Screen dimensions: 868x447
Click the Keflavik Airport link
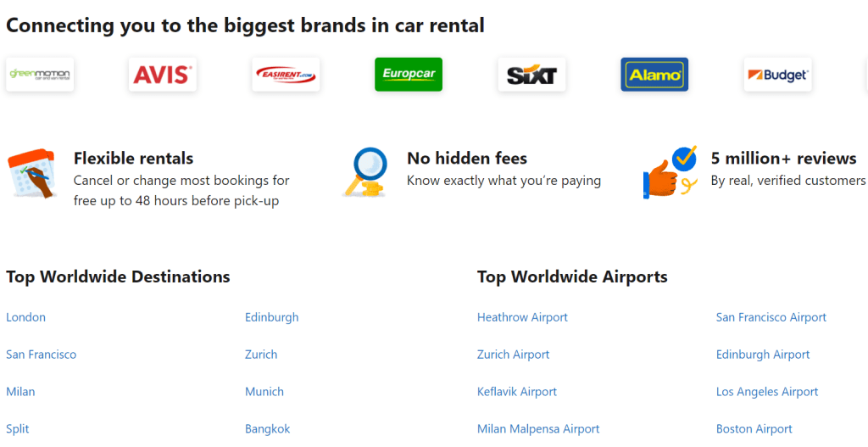(x=517, y=392)
